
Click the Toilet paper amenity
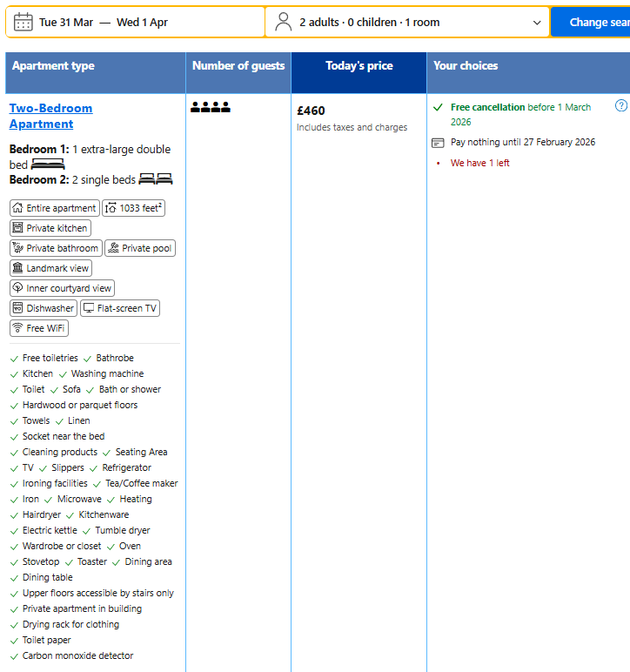(47, 641)
